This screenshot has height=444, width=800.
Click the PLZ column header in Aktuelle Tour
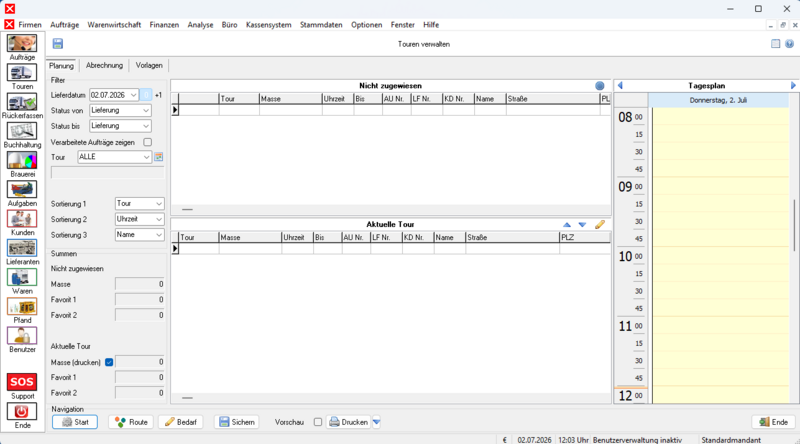point(585,237)
